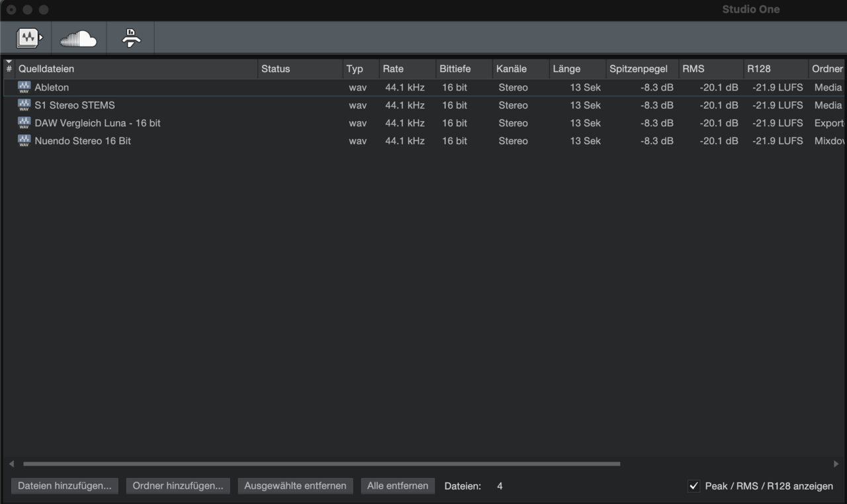This screenshot has height=504, width=847.
Task: Click the Dateien: 4 file count
Action: click(473, 486)
